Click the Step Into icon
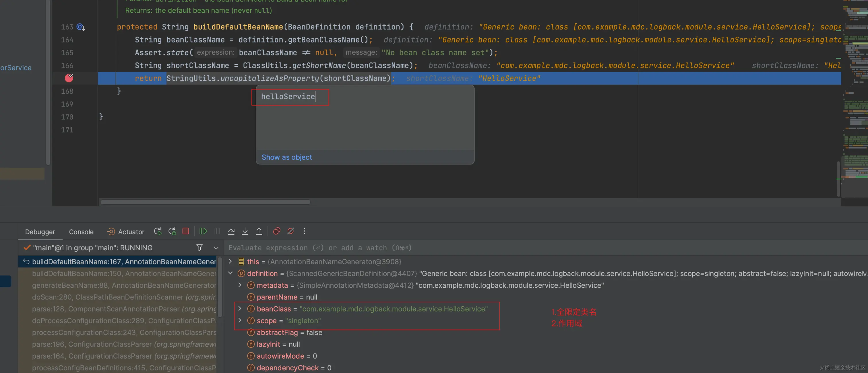 point(245,231)
